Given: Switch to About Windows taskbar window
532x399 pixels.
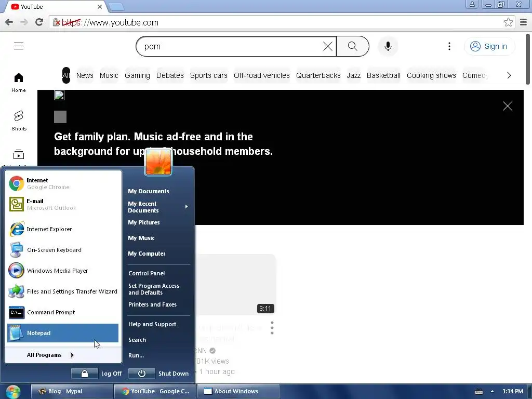Looking at the screenshot, I should click(x=238, y=392).
